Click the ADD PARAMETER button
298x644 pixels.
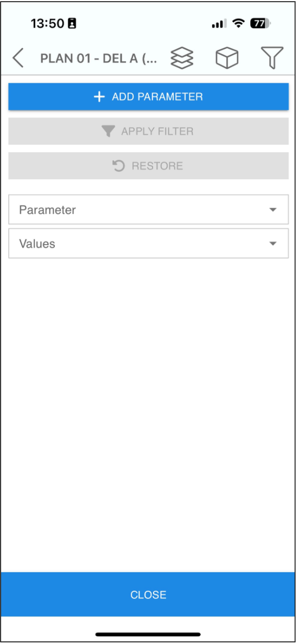[149, 97]
